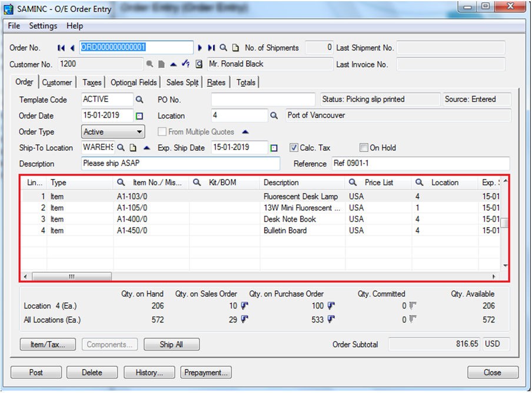The width and height of the screenshot is (532, 393).
Task: Click the grid's horizontal scrollbar thumb
Action: tap(71, 277)
